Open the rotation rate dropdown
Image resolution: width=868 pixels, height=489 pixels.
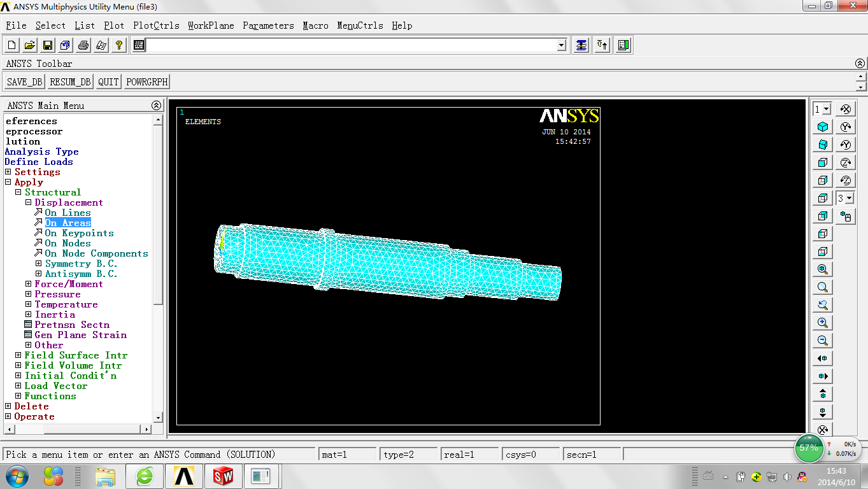point(850,199)
